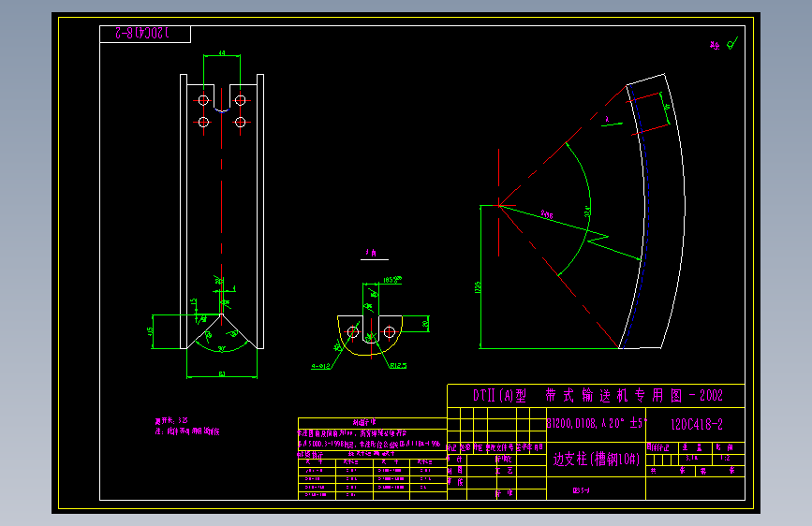The image size is (812, 526).
Task: Click the '4-Φ12' hole annotation
Action: [320, 367]
